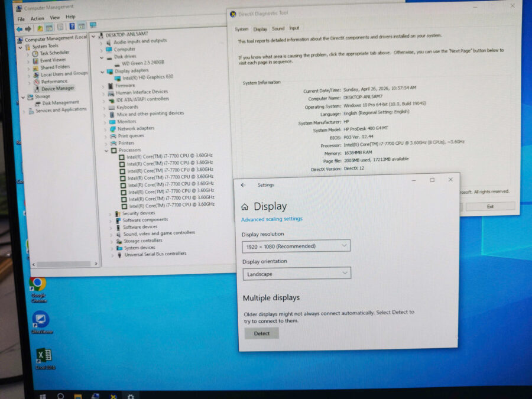This screenshot has height=399, width=532.
Task: Go back using the Settings back arrow
Action: [x=243, y=185]
